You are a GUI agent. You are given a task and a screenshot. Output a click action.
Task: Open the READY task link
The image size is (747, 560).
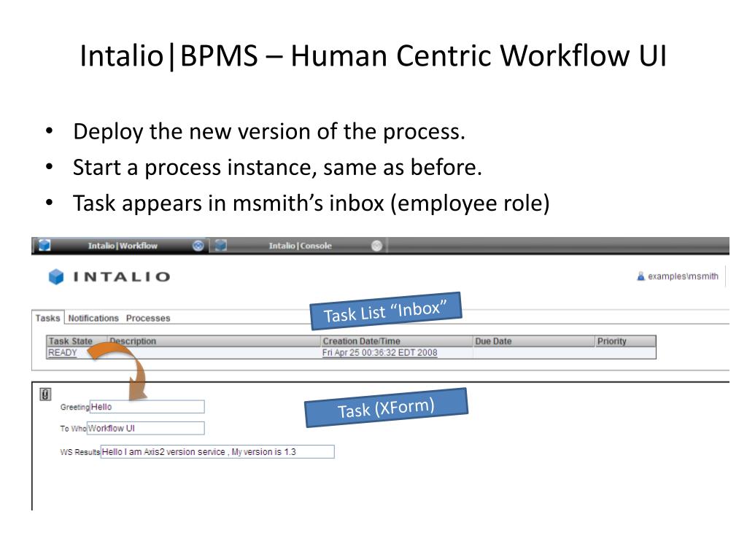63,353
